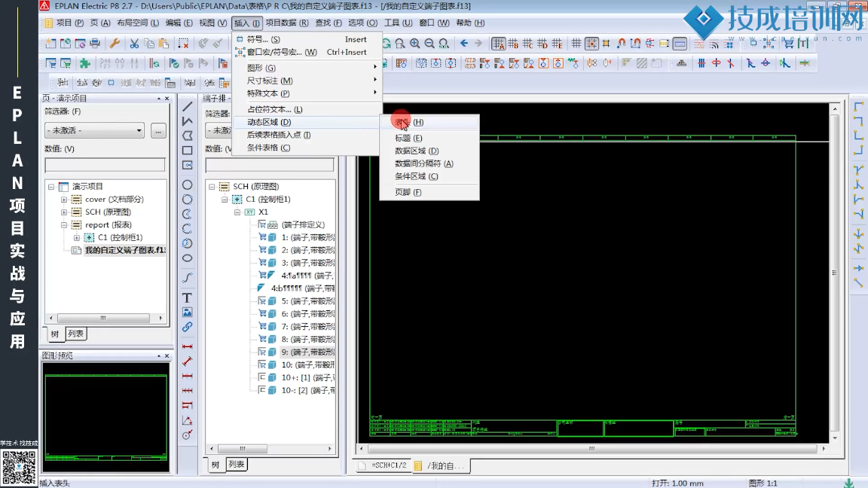868x488 pixels.
Task: Toggle grid E button
Action: 557,43
